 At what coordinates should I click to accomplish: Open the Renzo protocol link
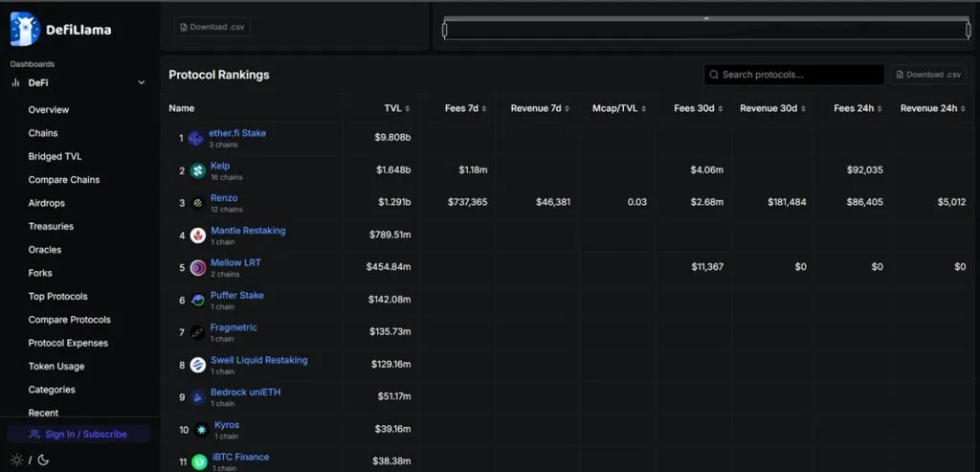pyautogui.click(x=224, y=197)
